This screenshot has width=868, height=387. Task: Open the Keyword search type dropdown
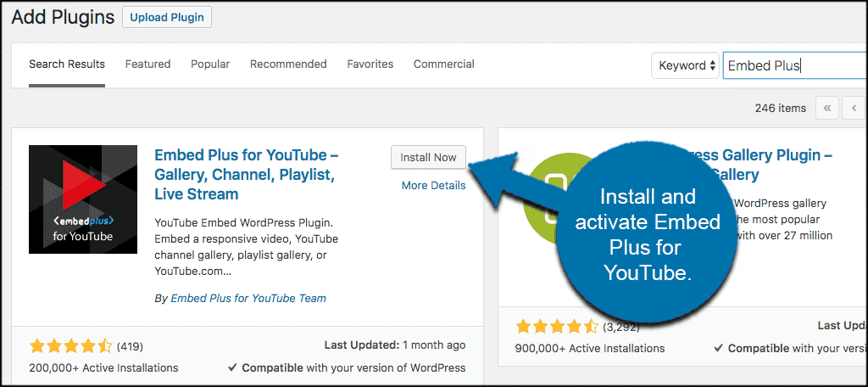[x=685, y=65]
